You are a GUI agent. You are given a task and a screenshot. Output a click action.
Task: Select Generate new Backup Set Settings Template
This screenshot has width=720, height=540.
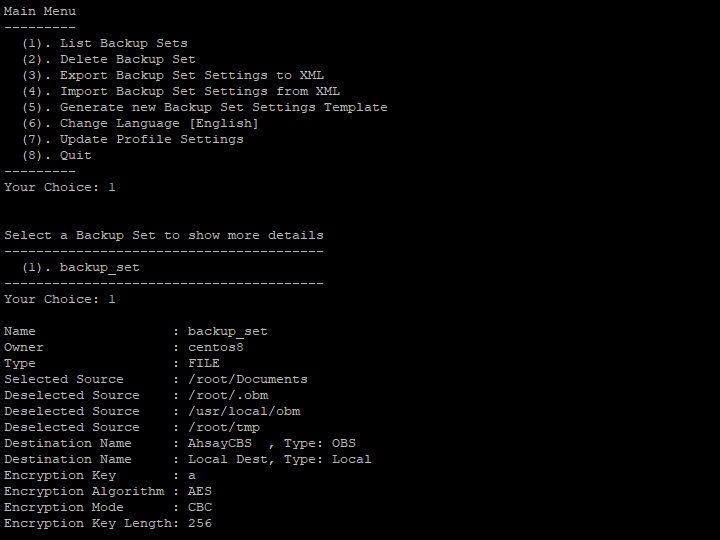(223, 107)
